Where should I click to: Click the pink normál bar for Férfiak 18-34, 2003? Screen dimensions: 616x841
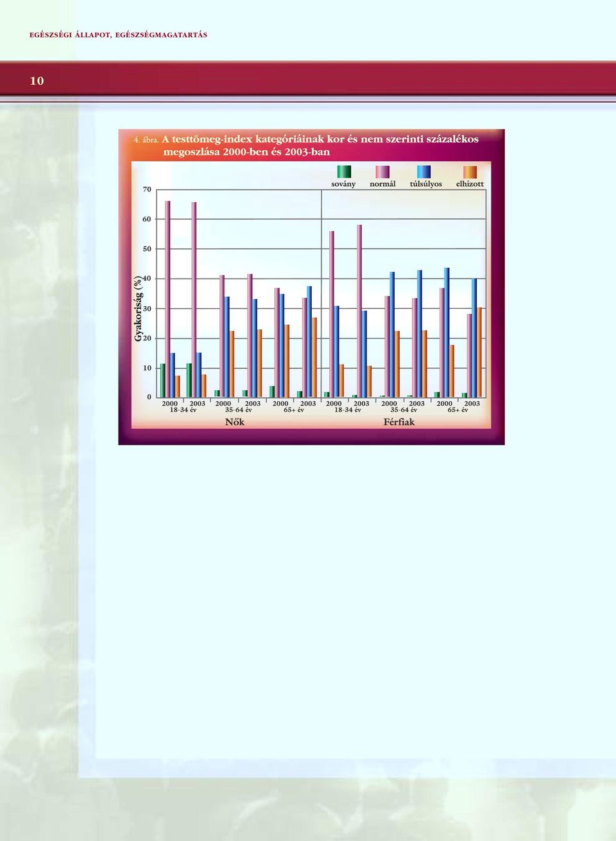(359, 311)
